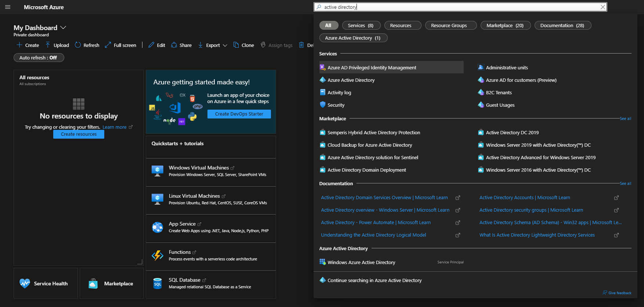This screenshot has width=644, height=307.
Task: Open the Service Health tile
Action: click(46, 284)
